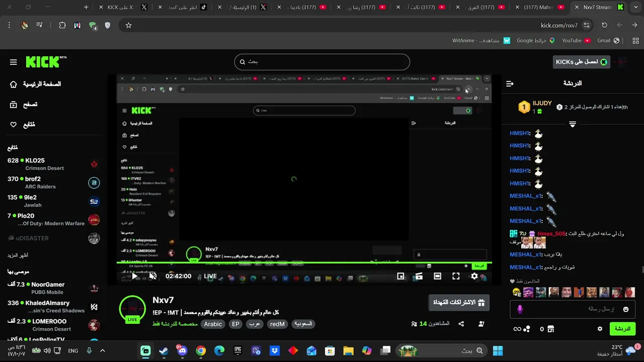Click the channel points dots icon
Image resolution: width=644 pixels, height=362 pixels.
(527, 329)
